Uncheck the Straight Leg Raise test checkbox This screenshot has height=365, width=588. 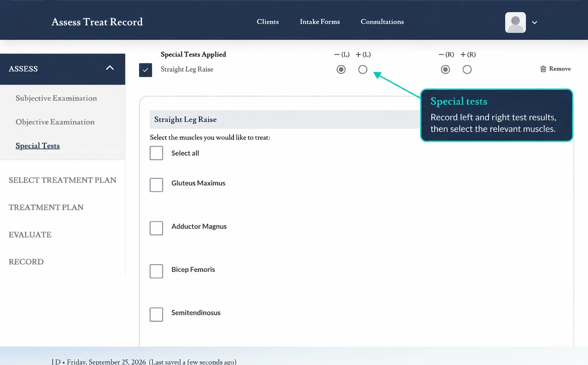click(x=146, y=70)
